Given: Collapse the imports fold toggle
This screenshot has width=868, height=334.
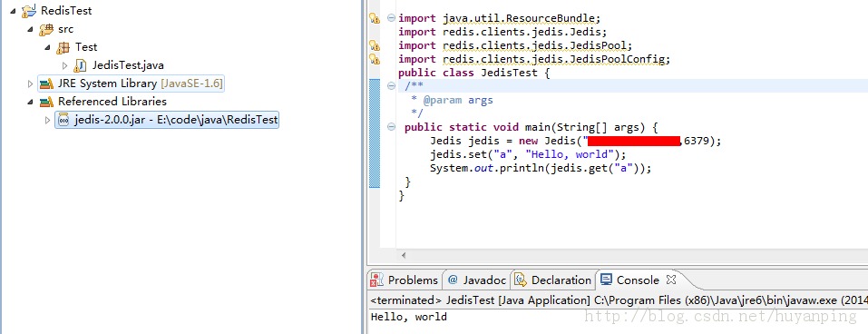Looking at the screenshot, I should pyautogui.click(x=392, y=18).
